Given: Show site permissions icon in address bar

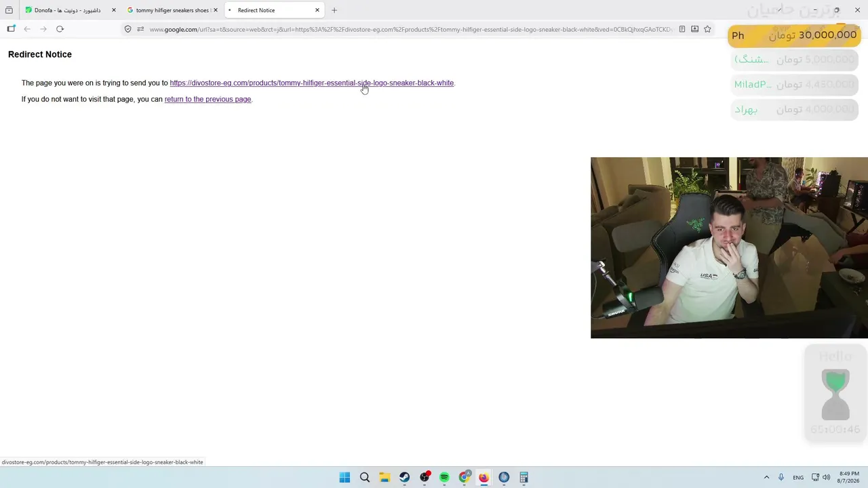Looking at the screenshot, I should point(140,29).
